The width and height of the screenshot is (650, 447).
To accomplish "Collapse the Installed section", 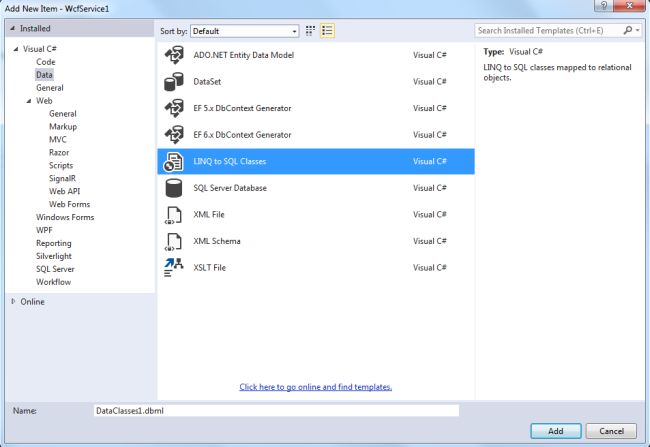I will (12, 28).
